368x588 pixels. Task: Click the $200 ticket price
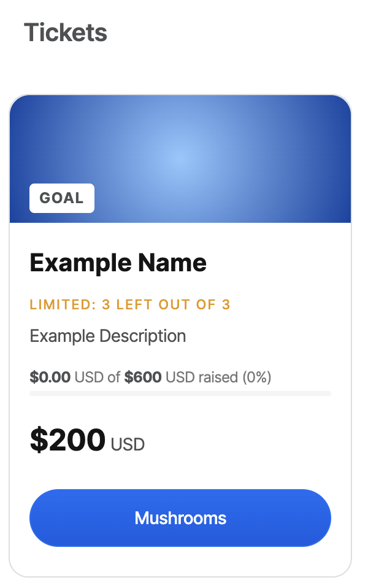[67, 440]
